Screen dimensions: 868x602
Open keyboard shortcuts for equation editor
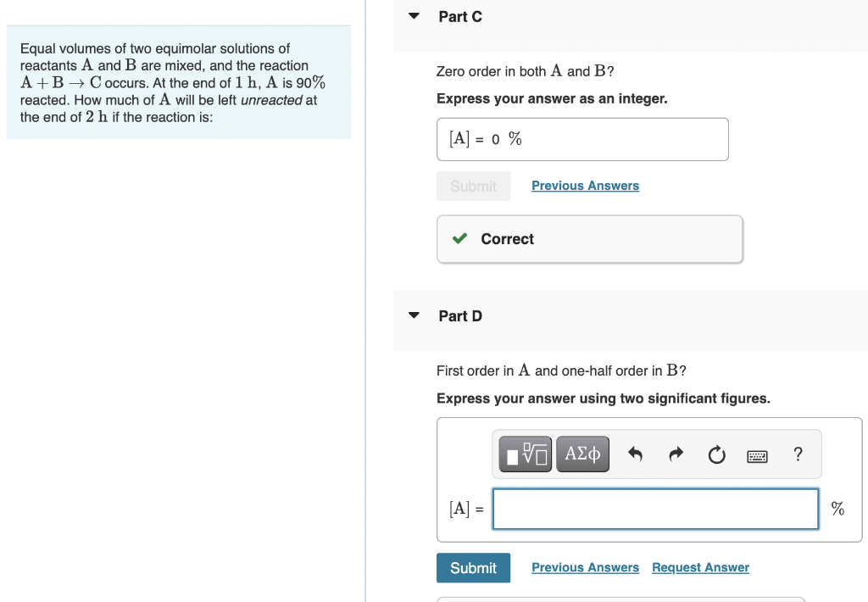[757, 455]
